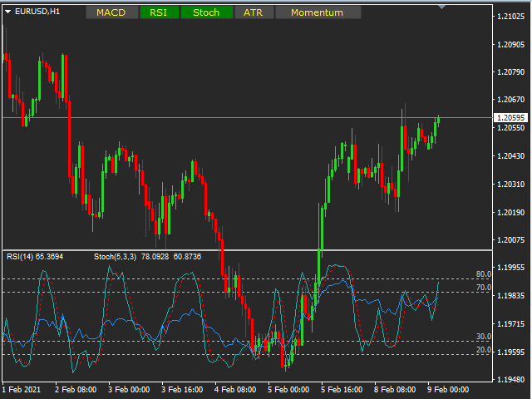Click the 3 Feb 00:00 time label
Viewport: 532px width, 399px height.
(x=129, y=390)
